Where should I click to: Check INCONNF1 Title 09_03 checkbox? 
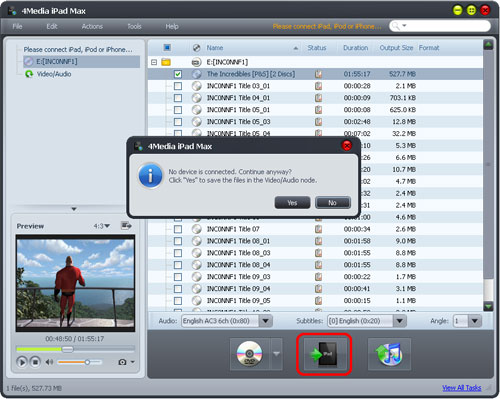(x=178, y=277)
